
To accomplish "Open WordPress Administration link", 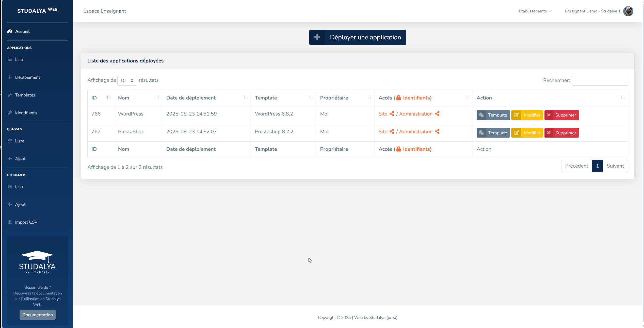I will [x=415, y=114].
